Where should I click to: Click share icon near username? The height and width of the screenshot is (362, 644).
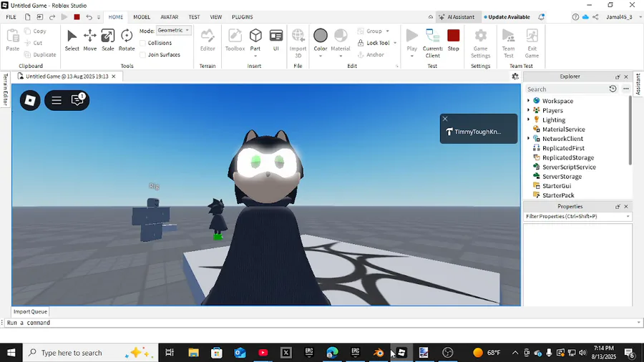pos(595,17)
